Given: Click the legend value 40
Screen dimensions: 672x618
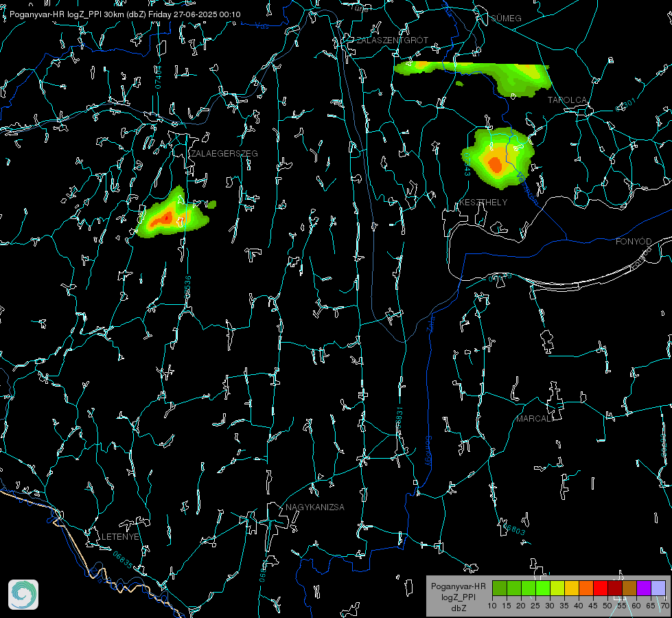Looking at the screenshot, I should tap(579, 606).
